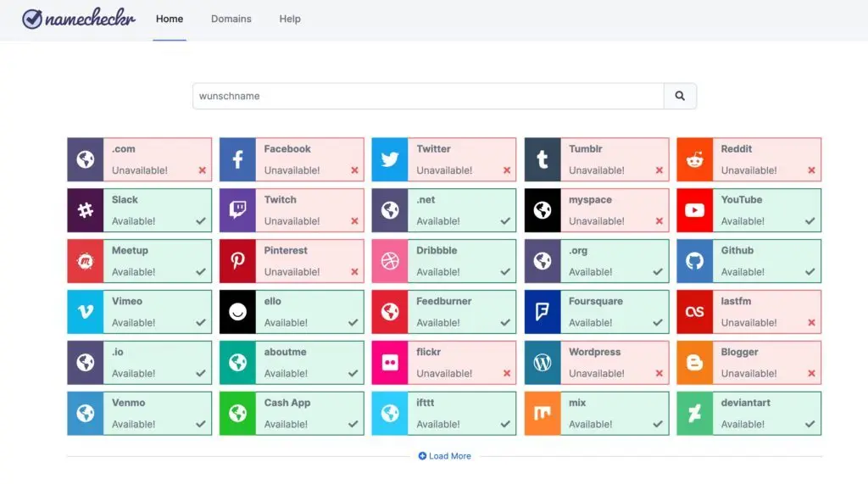Click the aboutme globe icon
Viewport: 868px width, 484px height.
pos(237,363)
